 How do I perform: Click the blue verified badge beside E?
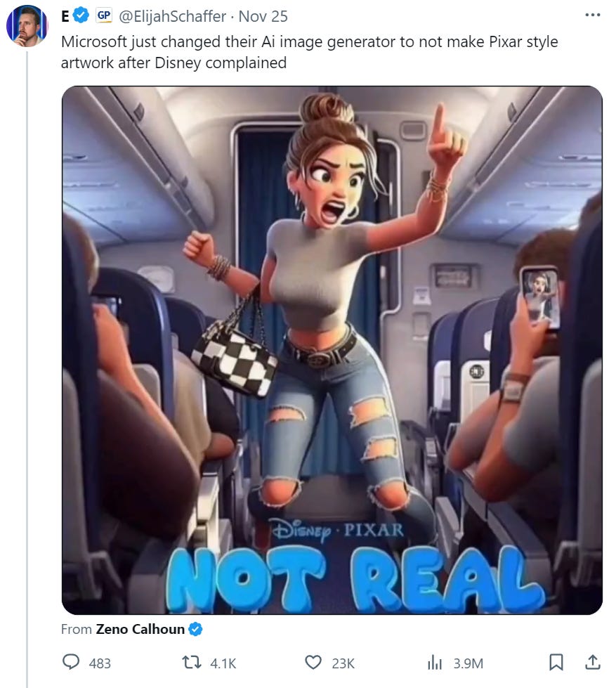tap(81, 15)
